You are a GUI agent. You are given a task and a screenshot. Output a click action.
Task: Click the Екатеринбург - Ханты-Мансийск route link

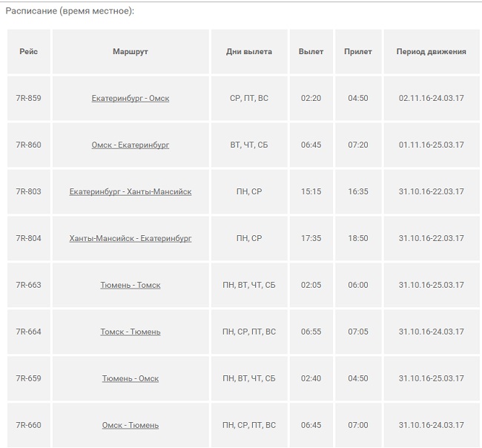131,191
